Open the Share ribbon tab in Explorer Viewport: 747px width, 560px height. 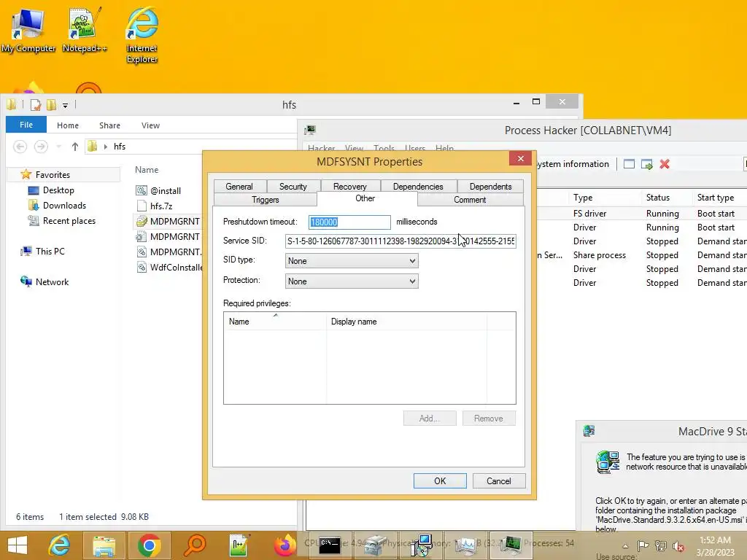tap(109, 125)
